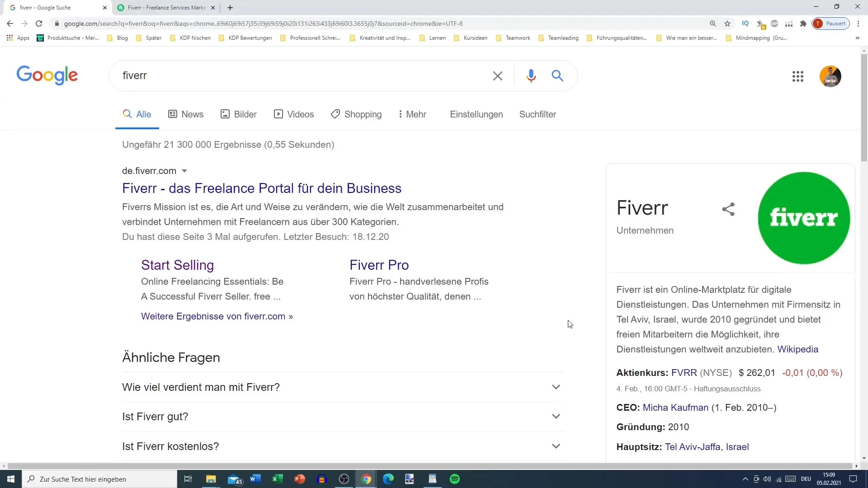Click the vertical page scrollbar thumb
This screenshot has width=868, height=488.
tap(864, 108)
